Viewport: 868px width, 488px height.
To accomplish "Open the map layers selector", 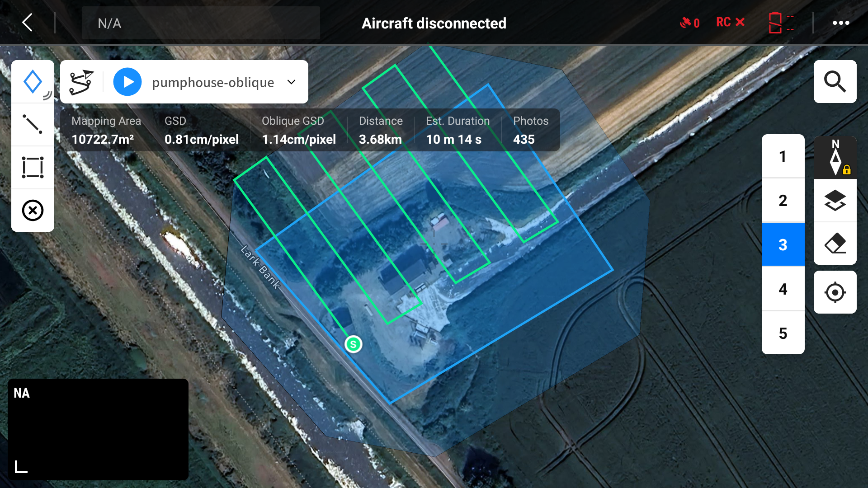I will (x=835, y=200).
